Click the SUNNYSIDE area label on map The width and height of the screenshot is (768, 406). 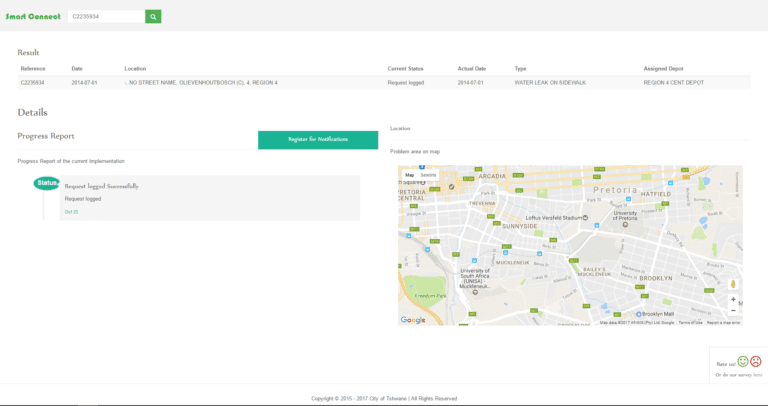pyautogui.click(x=520, y=226)
